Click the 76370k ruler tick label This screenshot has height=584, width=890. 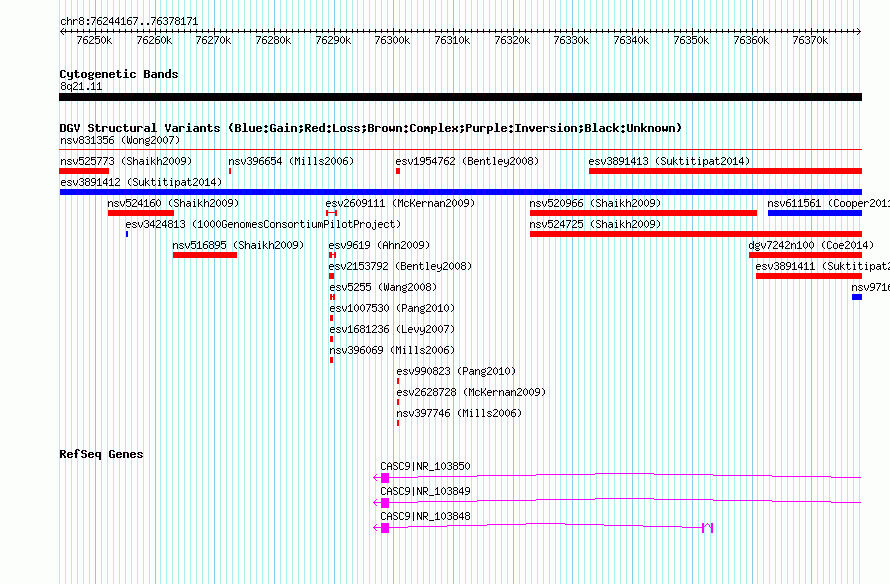coord(810,40)
